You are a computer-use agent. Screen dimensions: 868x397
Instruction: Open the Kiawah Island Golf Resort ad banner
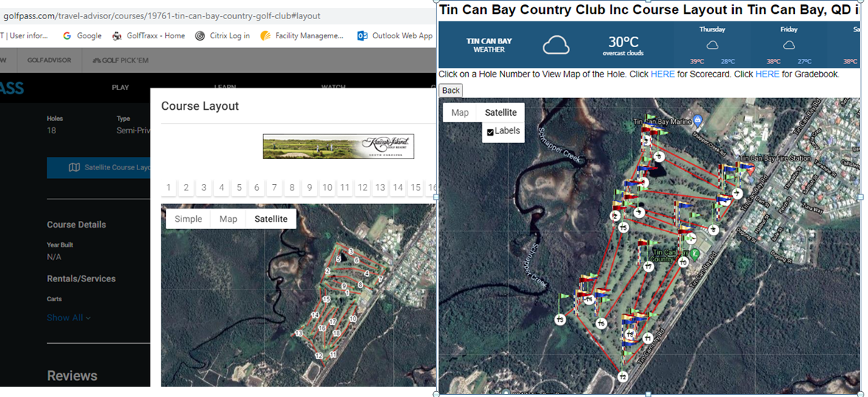pos(338,146)
